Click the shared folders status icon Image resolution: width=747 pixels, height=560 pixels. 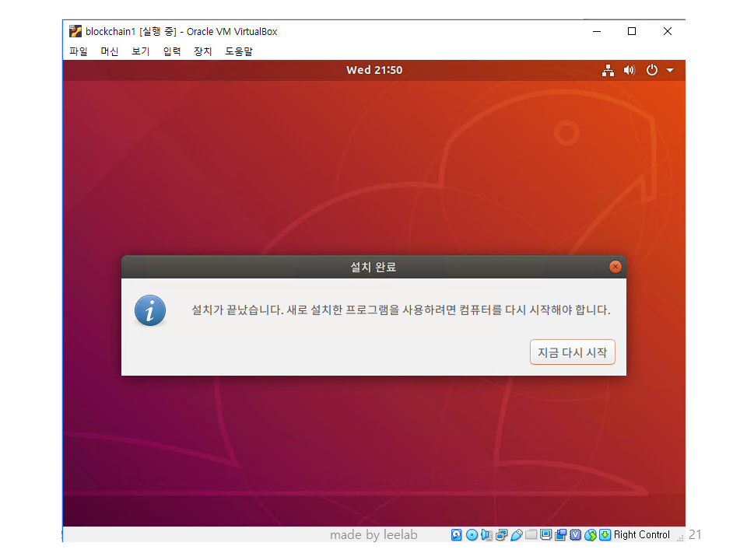point(531,534)
